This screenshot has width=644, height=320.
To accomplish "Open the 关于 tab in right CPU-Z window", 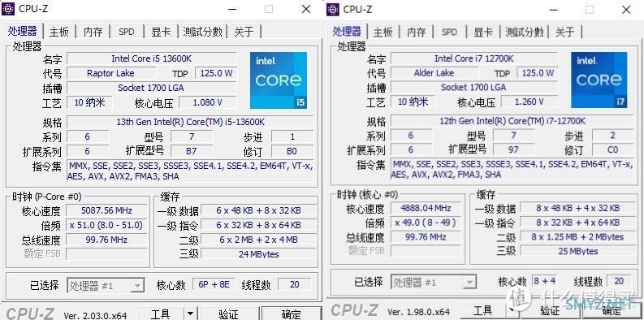I will pyautogui.click(x=565, y=32).
